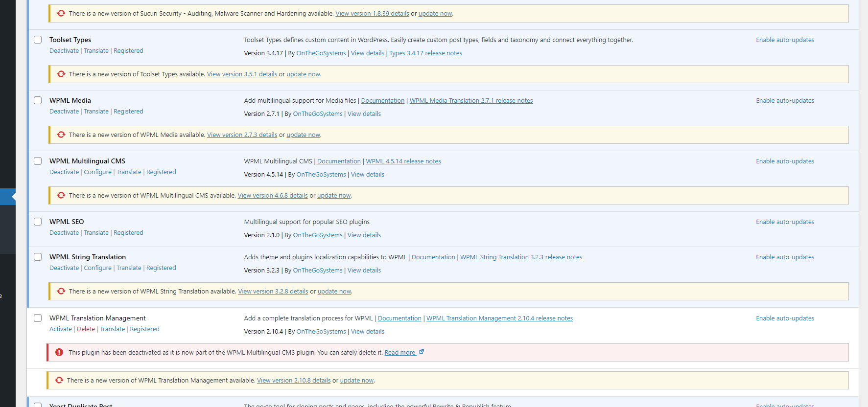Activate WPML Translation Management
The height and width of the screenshot is (407, 868).
tap(61, 329)
